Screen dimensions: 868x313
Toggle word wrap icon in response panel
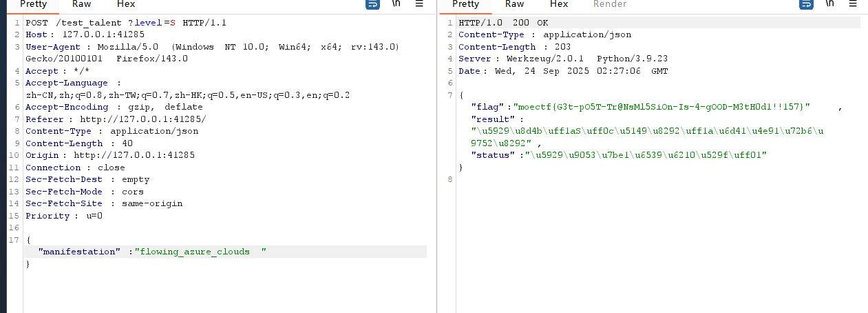(805, 4)
